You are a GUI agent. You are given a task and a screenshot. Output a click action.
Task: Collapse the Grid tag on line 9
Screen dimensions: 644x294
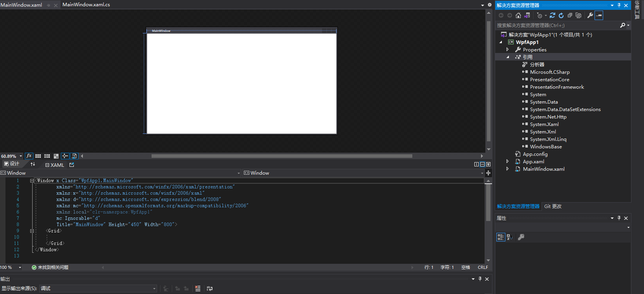click(32, 231)
